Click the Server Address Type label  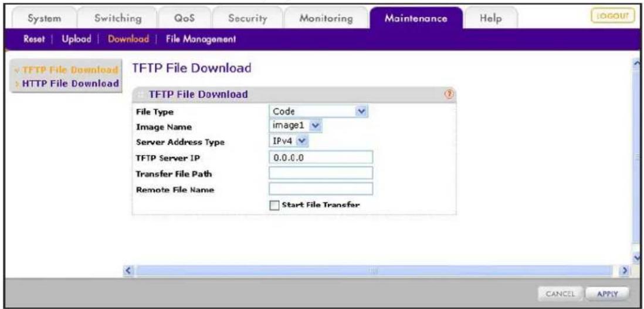180,143
